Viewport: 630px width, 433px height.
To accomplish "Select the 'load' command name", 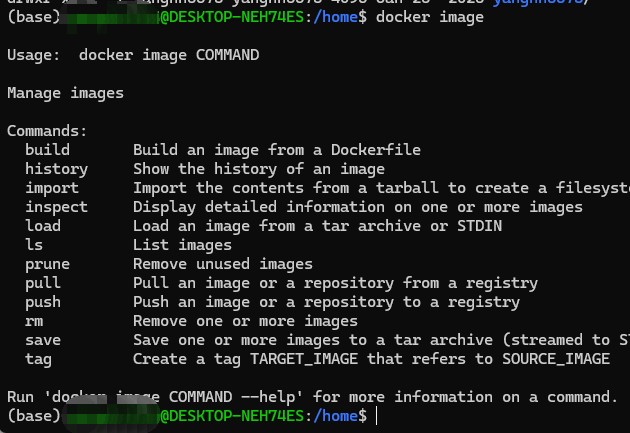I will pyautogui.click(x=43, y=226).
